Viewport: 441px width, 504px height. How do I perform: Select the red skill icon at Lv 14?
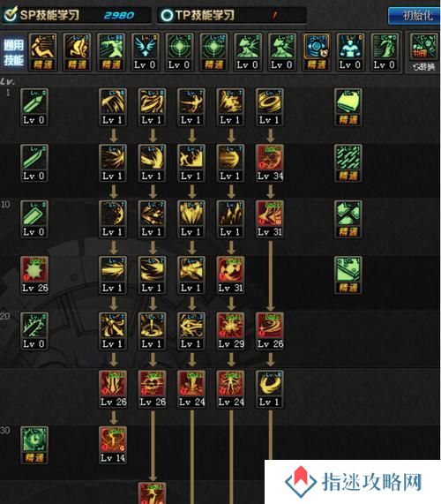(113, 445)
